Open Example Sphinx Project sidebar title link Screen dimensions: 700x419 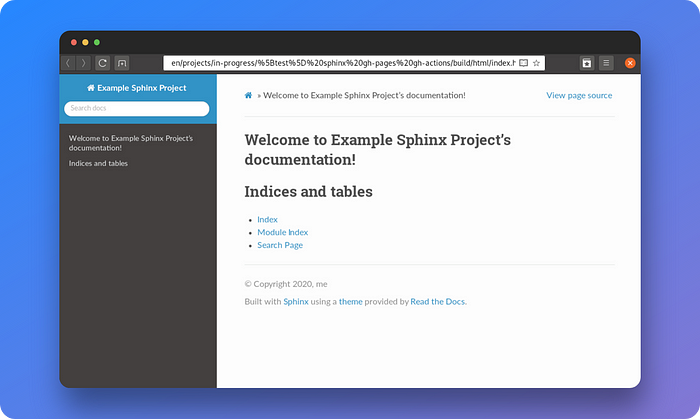(137, 88)
